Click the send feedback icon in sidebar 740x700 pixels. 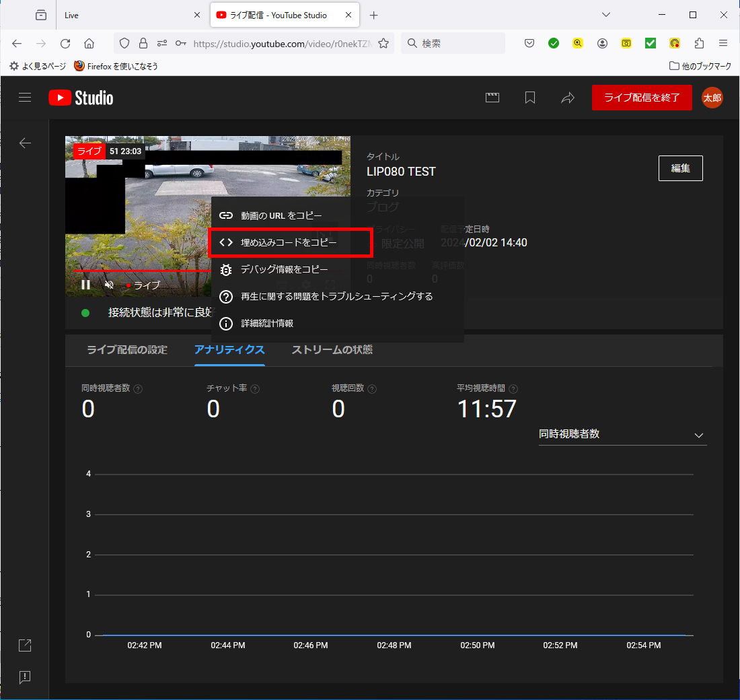(24, 677)
